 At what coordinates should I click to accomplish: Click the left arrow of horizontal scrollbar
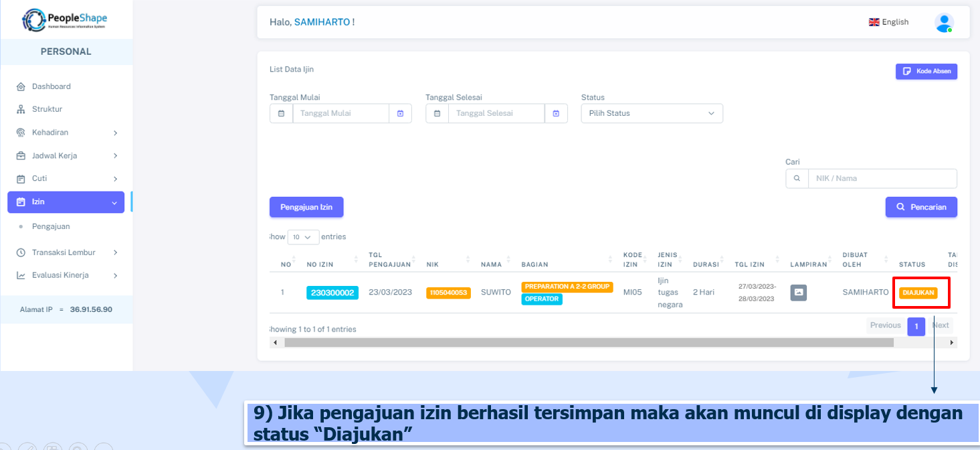click(x=275, y=343)
